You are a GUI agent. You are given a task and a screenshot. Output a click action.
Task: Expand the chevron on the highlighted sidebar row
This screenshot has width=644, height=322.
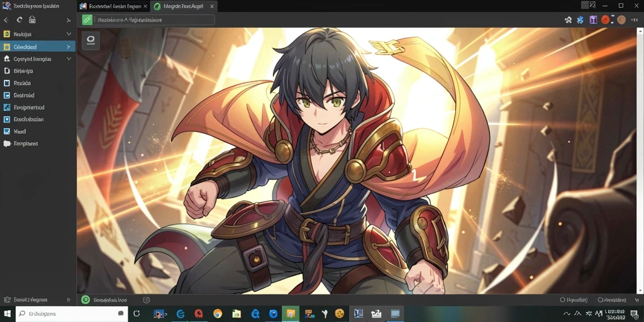[69, 47]
